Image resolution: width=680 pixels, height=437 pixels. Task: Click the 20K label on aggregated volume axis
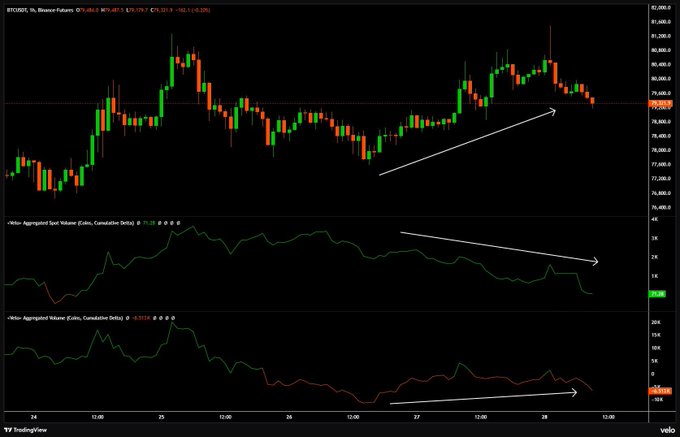click(656, 323)
